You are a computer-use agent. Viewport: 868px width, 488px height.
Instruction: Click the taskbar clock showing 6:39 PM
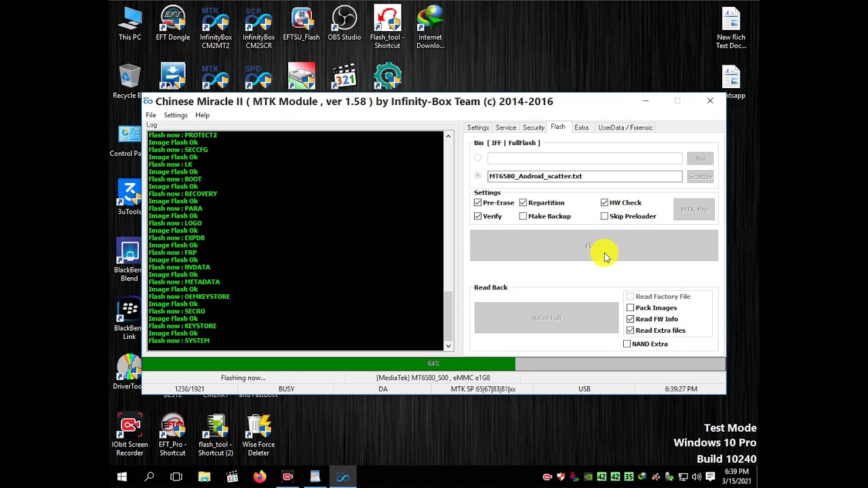(x=737, y=476)
